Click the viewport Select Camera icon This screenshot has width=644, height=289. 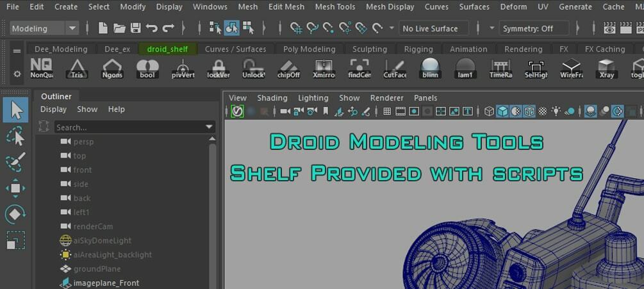(x=285, y=111)
